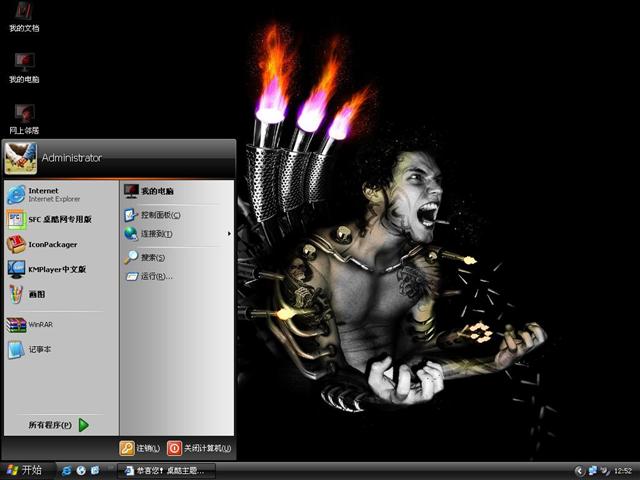This screenshot has width=640, height=480.
Task: Open 控制面板(C) Control Panel
Action: tap(160, 215)
